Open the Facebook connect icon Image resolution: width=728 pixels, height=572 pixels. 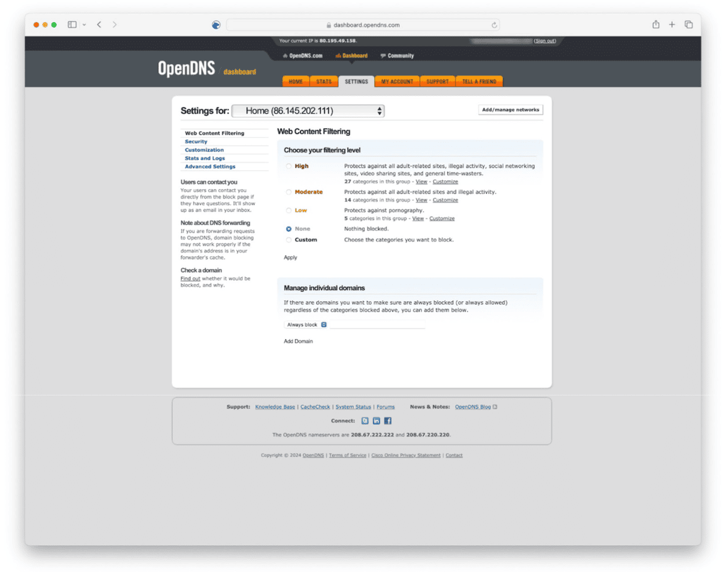point(388,420)
